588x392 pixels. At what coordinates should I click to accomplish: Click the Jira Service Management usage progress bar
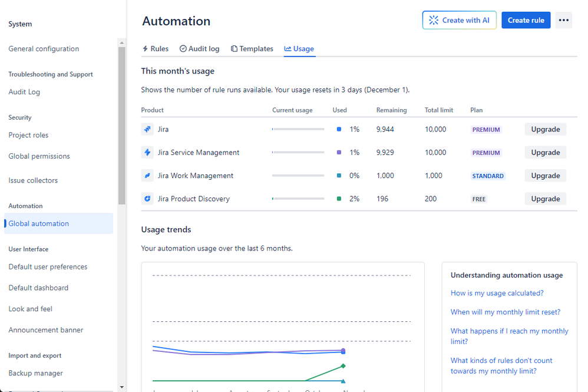[x=298, y=152]
